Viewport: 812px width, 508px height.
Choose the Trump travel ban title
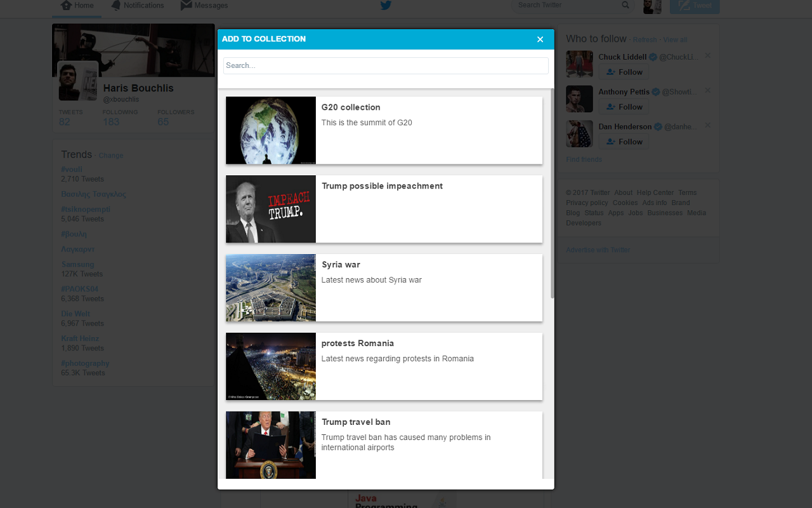click(x=356, y=422)
